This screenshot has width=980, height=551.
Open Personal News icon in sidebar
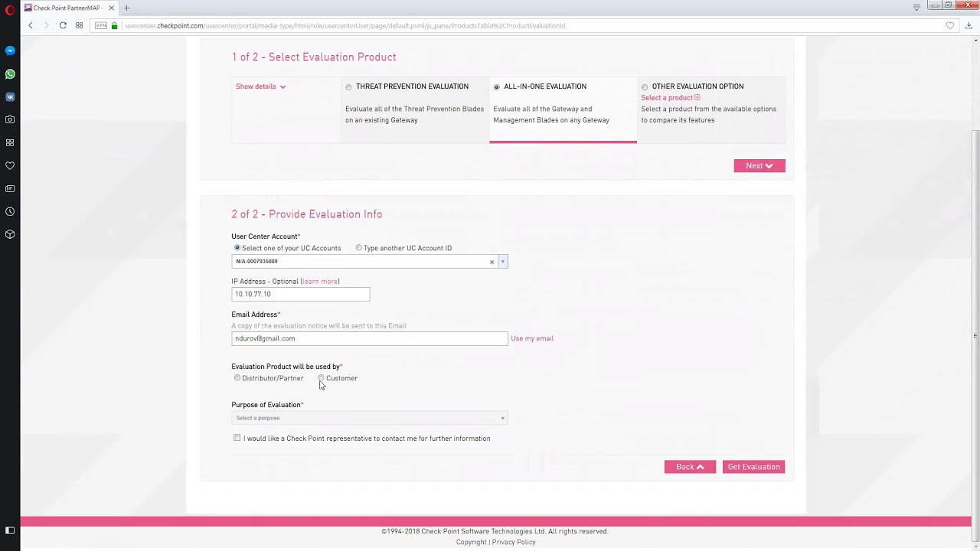[10, 189]
